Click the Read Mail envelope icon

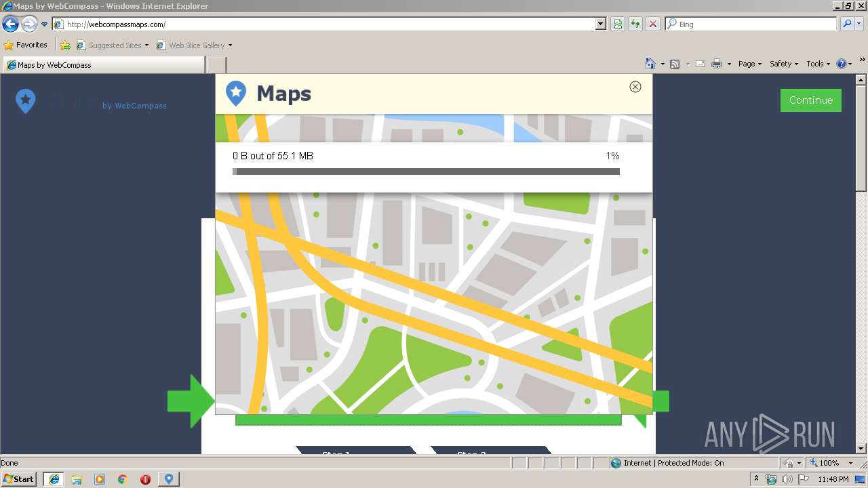click(701, 64)
